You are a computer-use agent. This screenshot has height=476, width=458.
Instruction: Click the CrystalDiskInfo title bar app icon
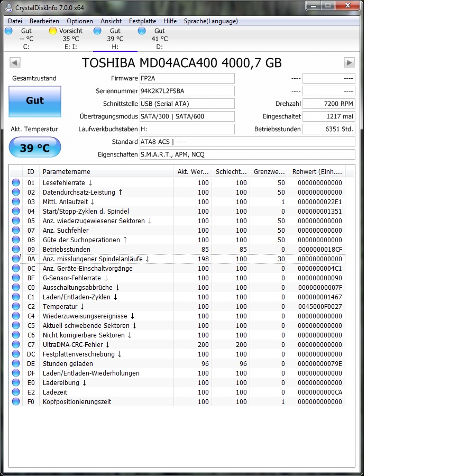pyautogui.click(x=9, y=7)
